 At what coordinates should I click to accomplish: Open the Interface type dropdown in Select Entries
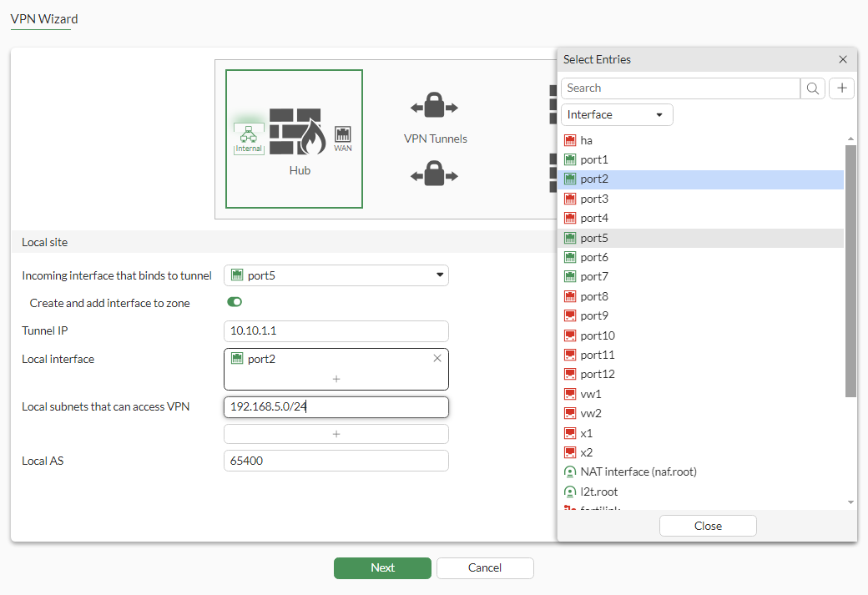coord(616,114)
